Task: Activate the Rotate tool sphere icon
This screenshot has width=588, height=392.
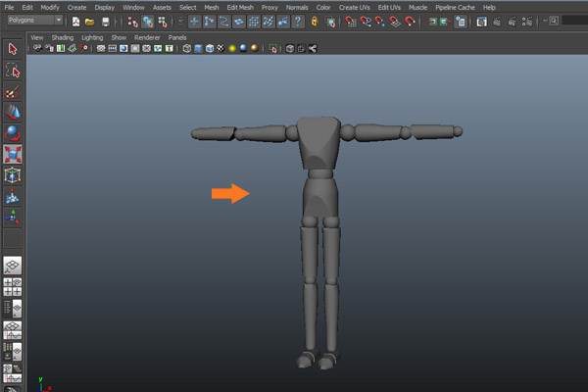Action: pyautogui.click(x=13, y=133)
